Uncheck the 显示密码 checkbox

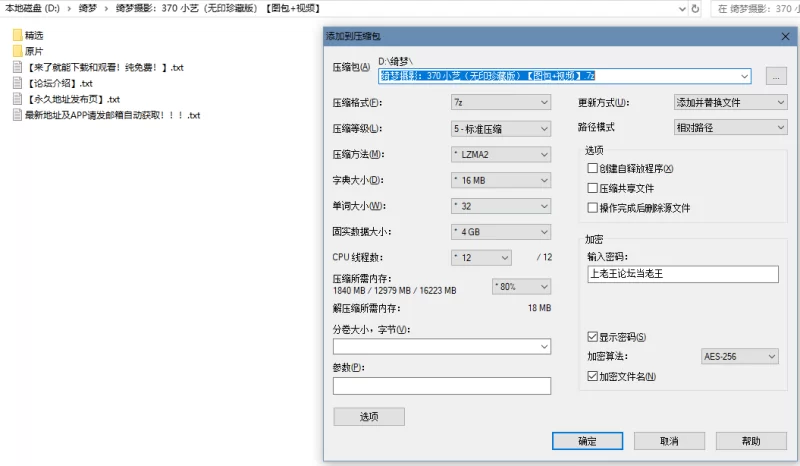pos(592,337)
